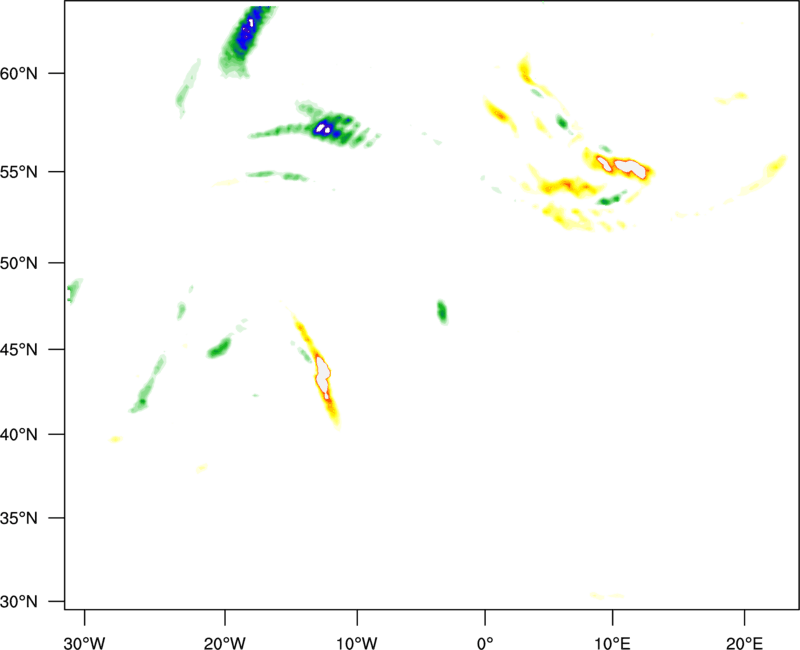Select the 20°E longitude label

[x=745, y=642]
